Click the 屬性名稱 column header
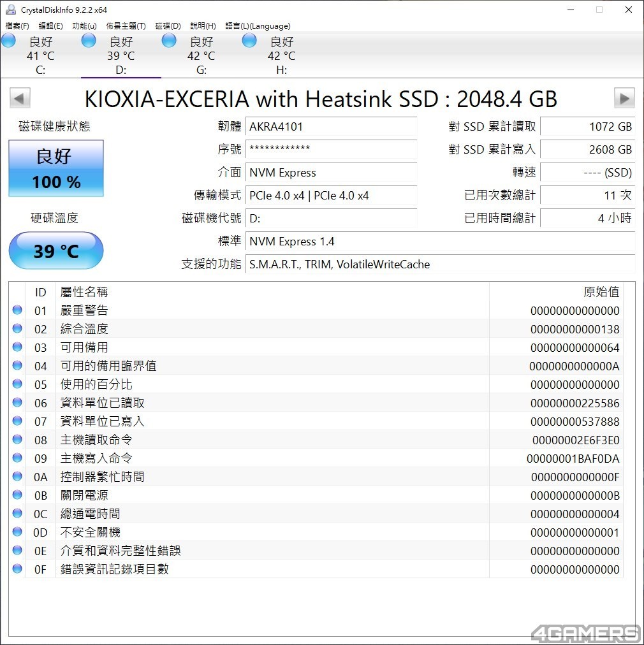This screenshot has width=644, height=645. 272,292
